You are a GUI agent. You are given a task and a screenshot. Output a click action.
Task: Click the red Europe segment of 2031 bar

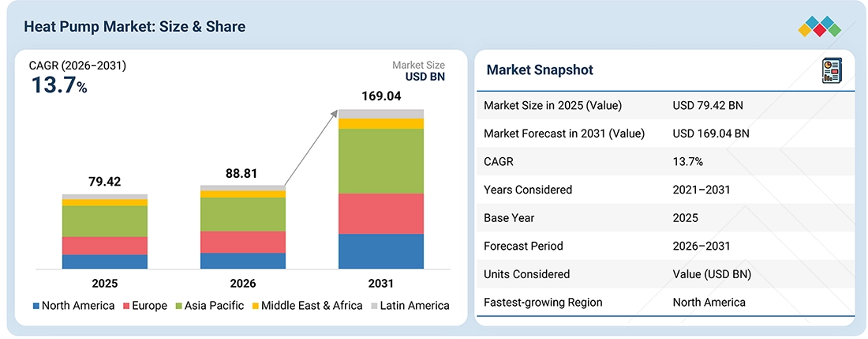click(x=381, y=214)
